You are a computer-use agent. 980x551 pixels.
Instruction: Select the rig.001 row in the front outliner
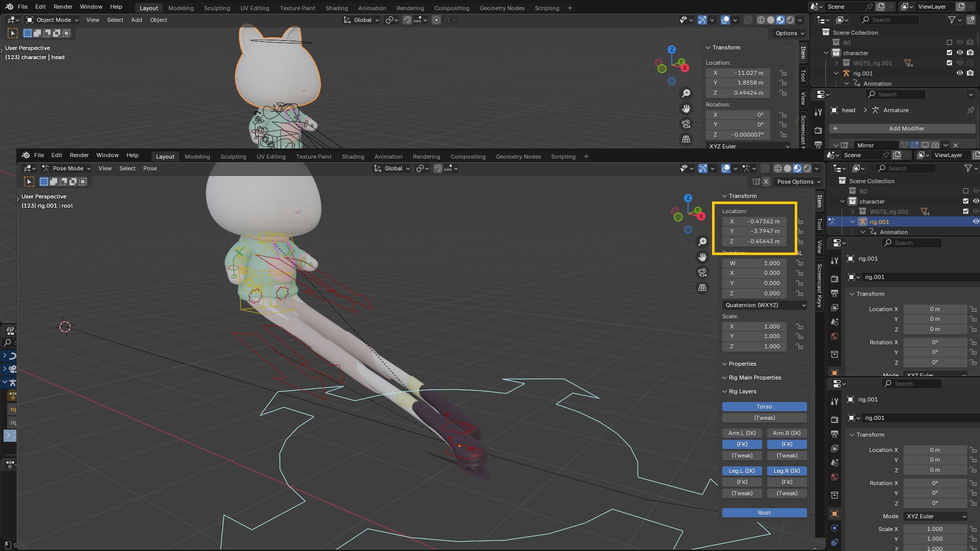[x=903, y=222]
